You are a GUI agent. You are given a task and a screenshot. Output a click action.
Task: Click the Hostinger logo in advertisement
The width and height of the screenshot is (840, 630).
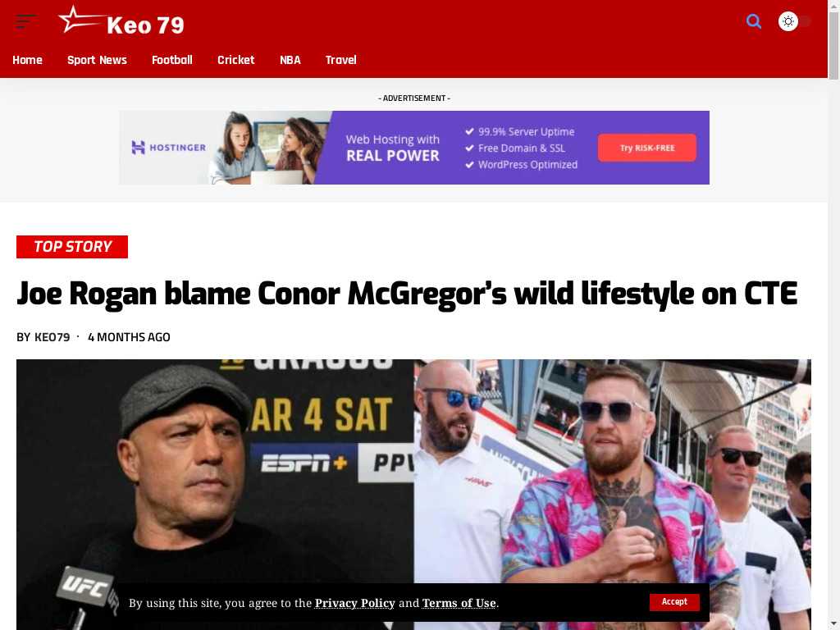(168, 148)
